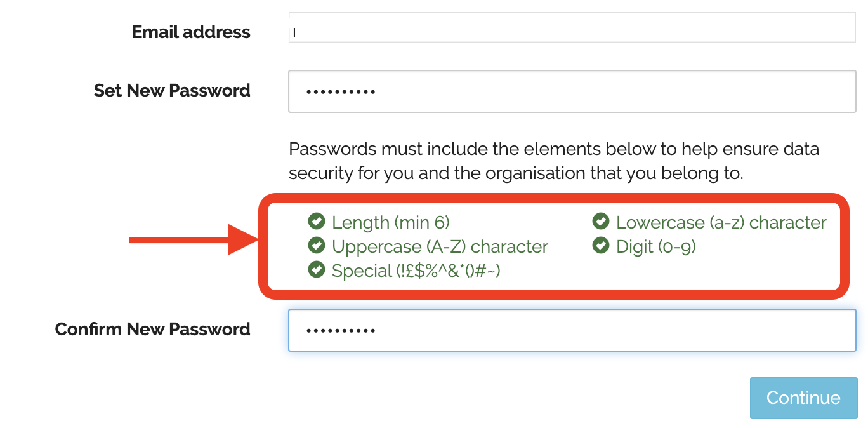This screenshot has width=868, height=428.
Task: Click the "Email address" field label
Action: pyautogui.click(x=191, y=32)
